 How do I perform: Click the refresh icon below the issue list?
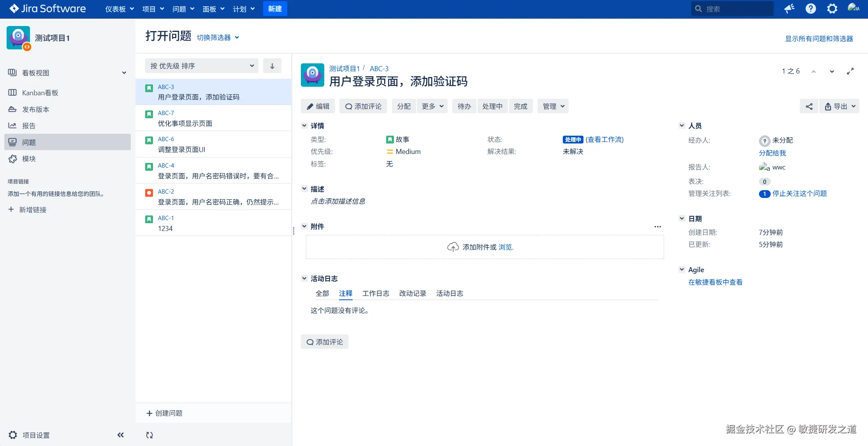click(x=149, y=435)
